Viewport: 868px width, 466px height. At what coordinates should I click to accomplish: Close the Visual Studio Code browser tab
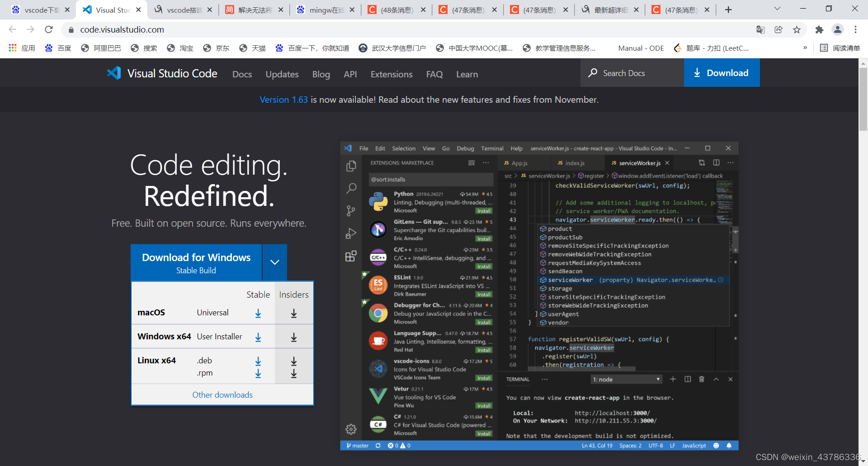pos(138,10)
